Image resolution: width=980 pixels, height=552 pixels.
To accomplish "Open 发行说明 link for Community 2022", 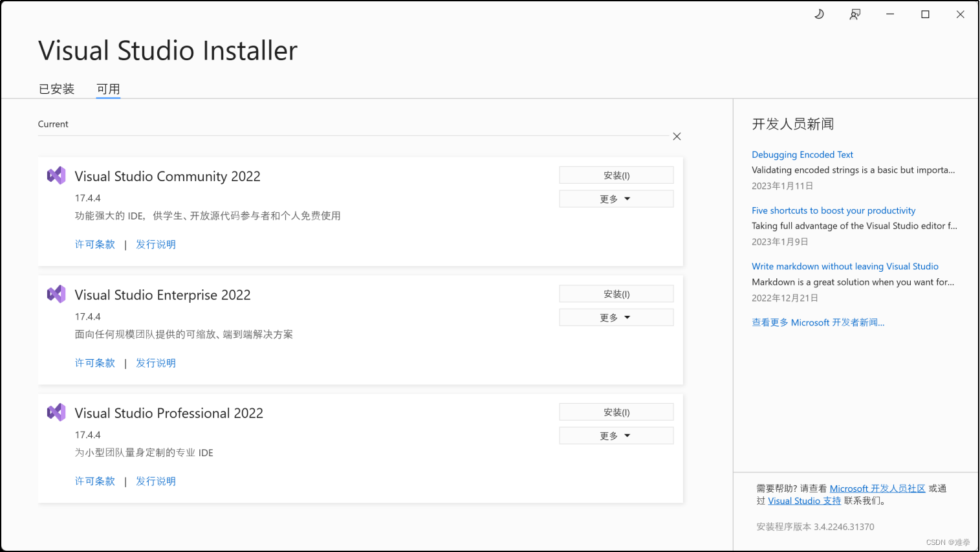I will pyautogui.click(x=156, y=244).
